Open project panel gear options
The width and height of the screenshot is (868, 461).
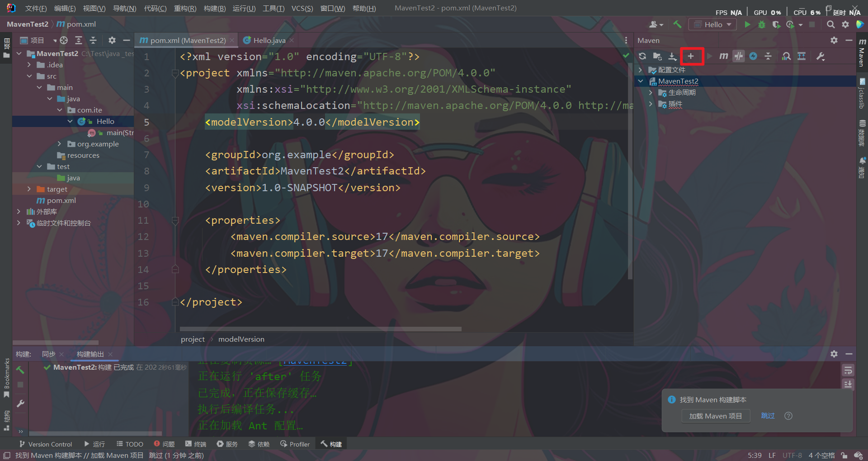point(112,40)
